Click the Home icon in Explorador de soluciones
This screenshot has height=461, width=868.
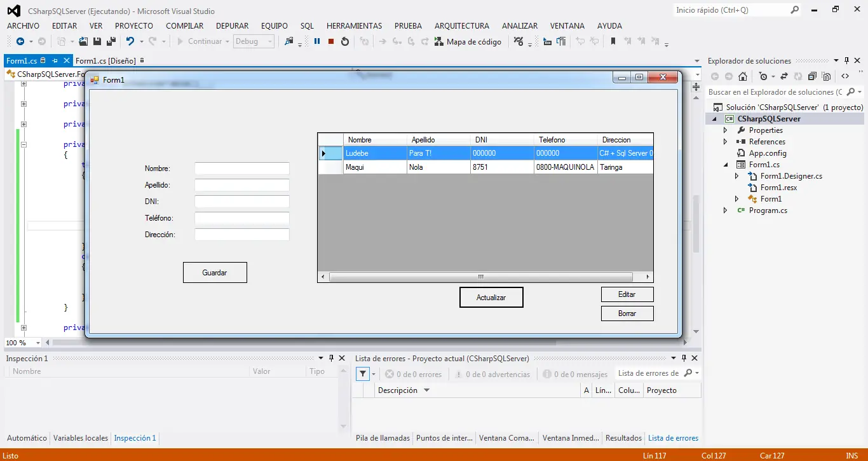pyautogui.click(x=743, y=76)
